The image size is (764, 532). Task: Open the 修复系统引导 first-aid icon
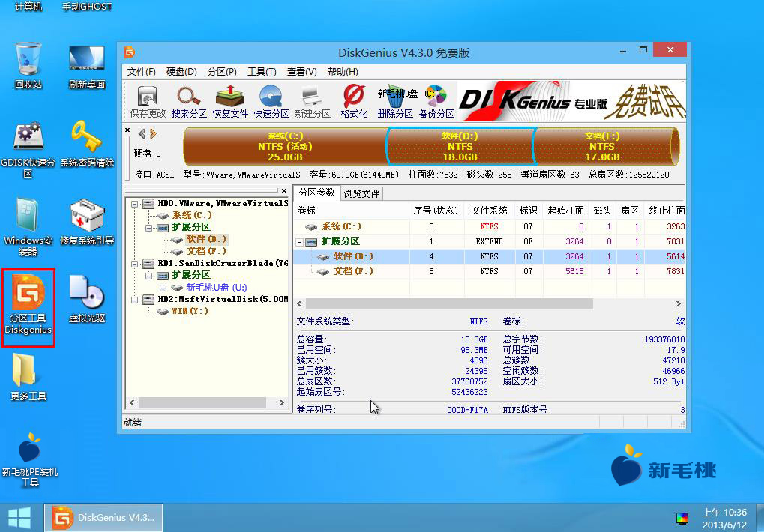87,222
